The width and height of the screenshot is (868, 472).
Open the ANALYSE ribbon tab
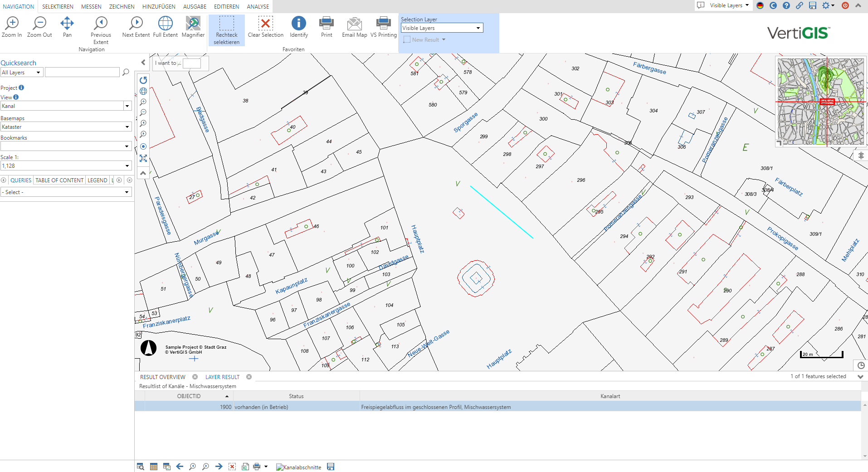(x=258, y=6)
